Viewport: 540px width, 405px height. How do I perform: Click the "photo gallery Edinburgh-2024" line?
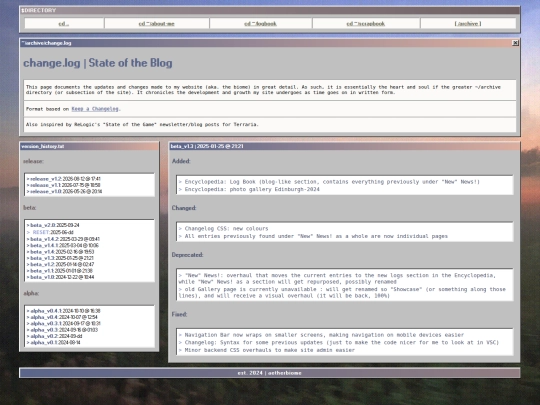pos(249,189)
